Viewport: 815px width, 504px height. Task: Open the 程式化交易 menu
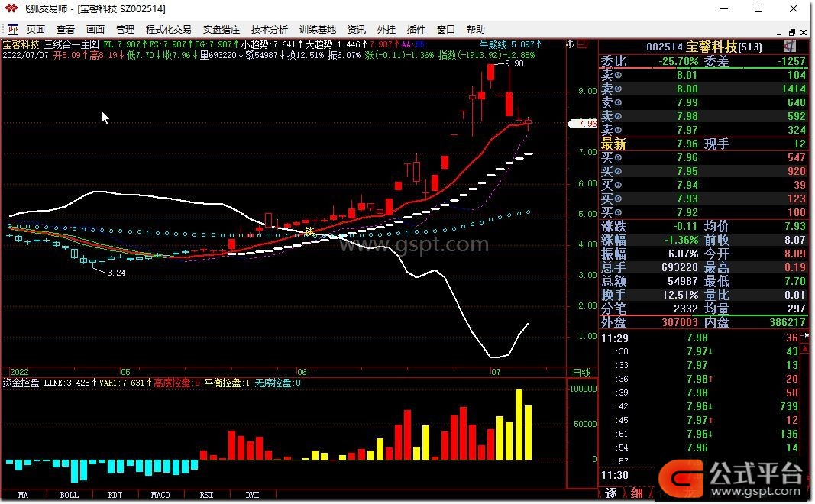168,30
